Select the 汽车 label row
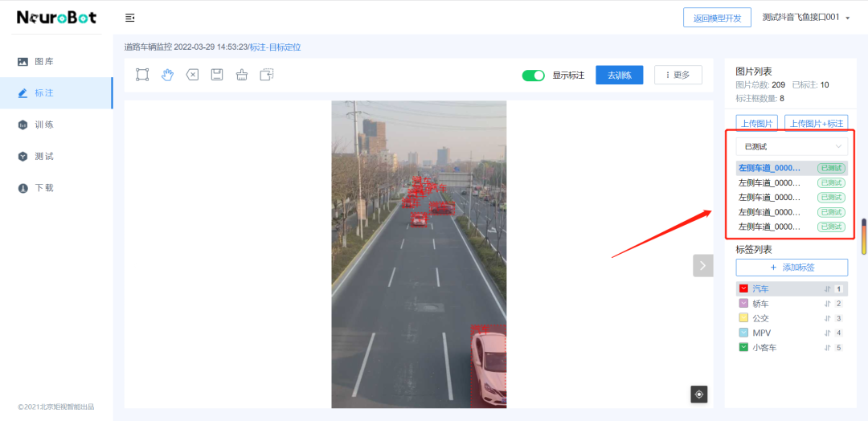The width and height of the screenshot is (868, 421). tap(792, 288)
